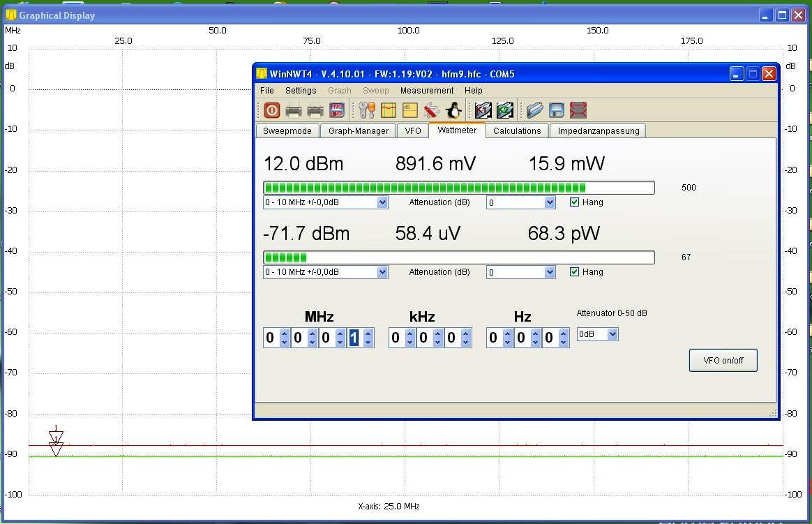Open the top frequency range '0 - 10 MHz' dropdown
This screenshot has width=812, height=524.
coord(325,202)
